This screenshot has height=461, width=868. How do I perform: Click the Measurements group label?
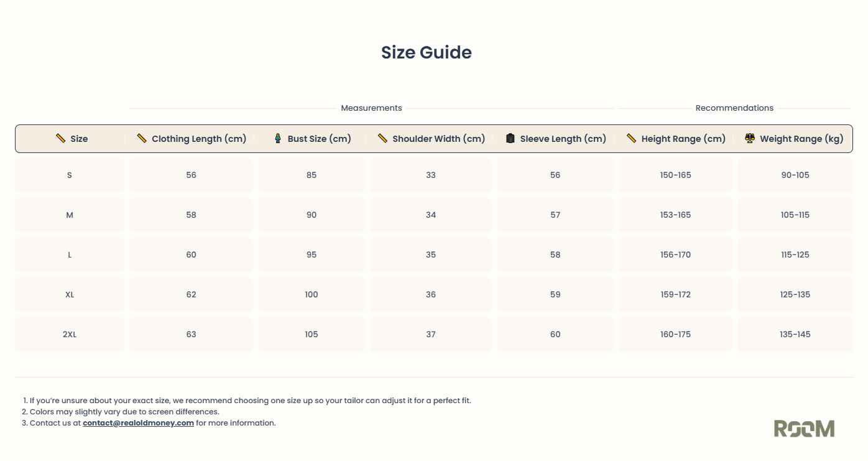(371, 108)
